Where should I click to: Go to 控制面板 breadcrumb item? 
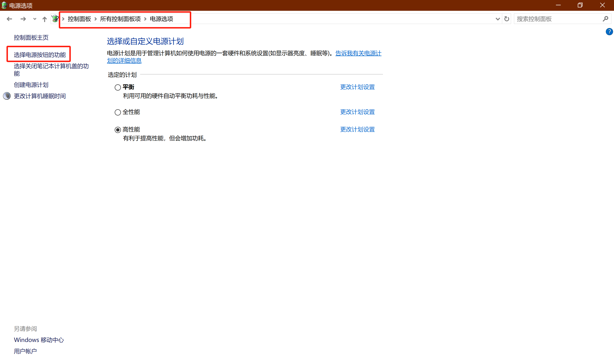[x=79, y=19]
